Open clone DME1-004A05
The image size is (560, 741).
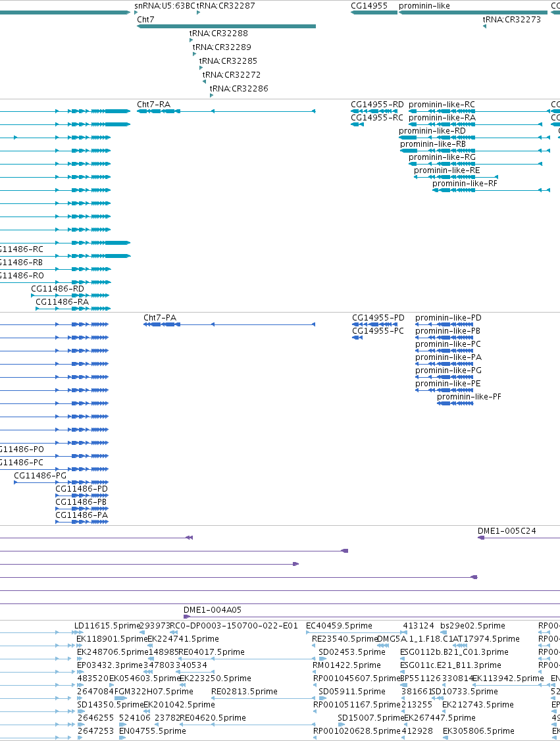pos(372,617)
